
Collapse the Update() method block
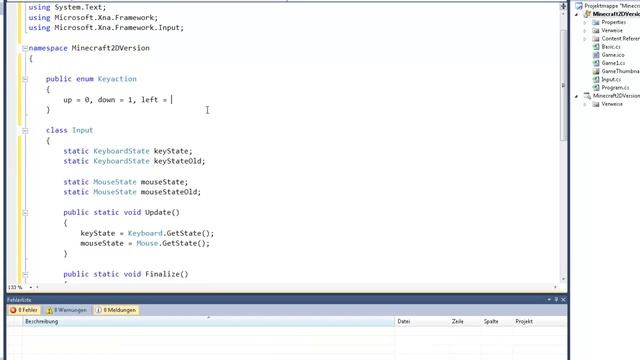tap(25, 213)
